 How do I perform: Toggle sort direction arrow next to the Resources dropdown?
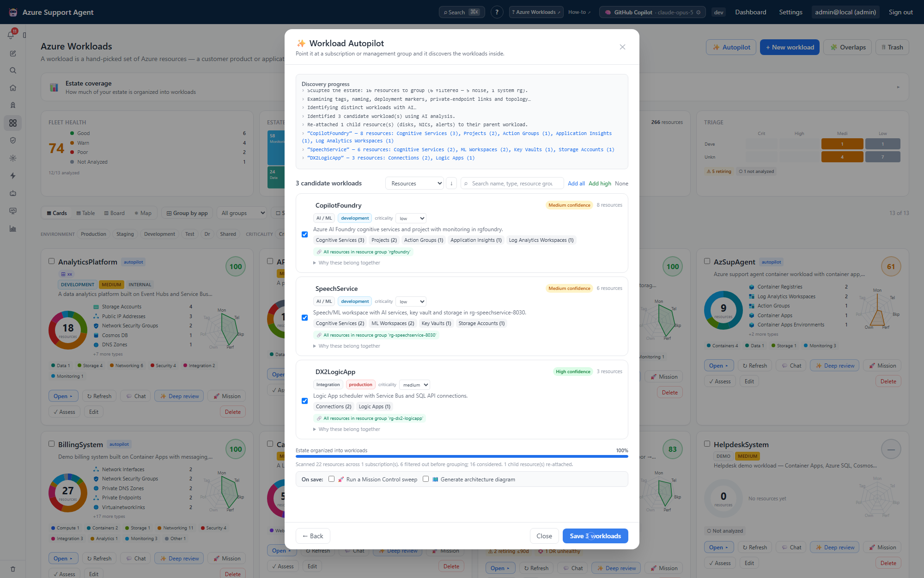[451, 184]
